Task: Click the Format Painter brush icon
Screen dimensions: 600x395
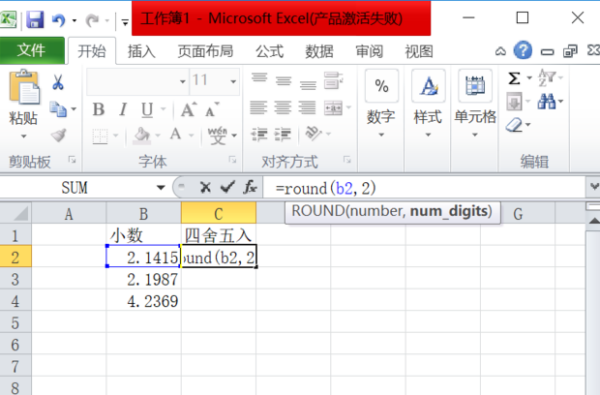Action: pos(59,135)
